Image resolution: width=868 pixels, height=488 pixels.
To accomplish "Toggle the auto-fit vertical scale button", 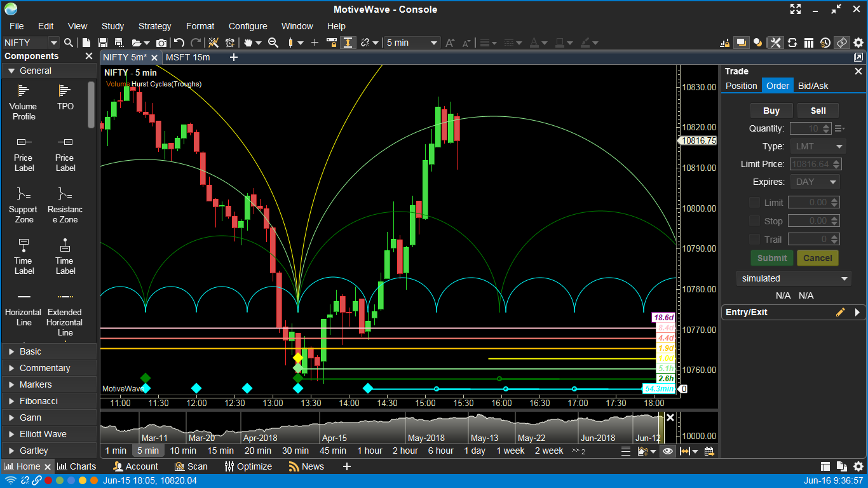I will pos(348,43).
